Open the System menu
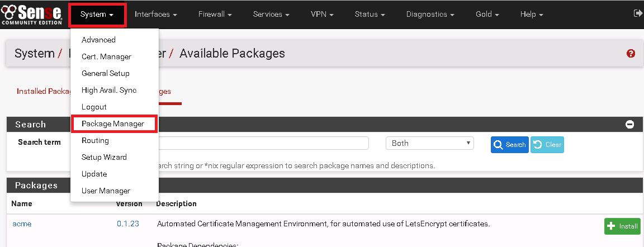Image resolution: width=644 pixels, height=247 pixels. tap(97, 15)
